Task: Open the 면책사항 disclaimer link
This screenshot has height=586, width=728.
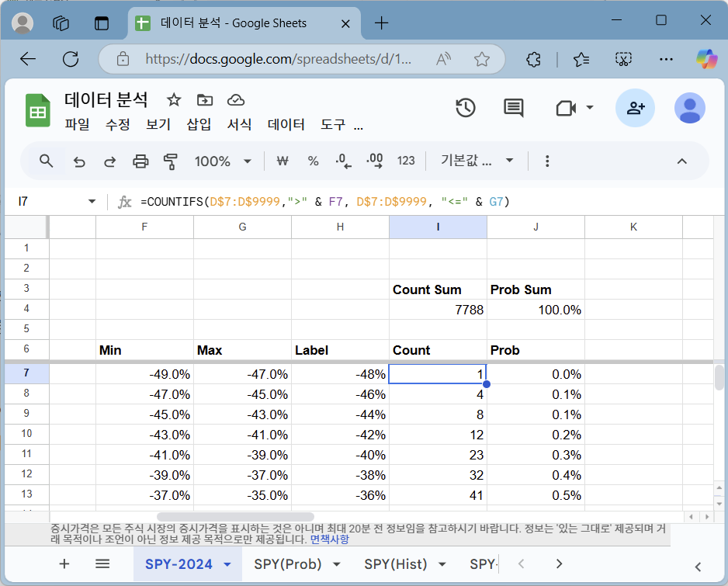Action: click(329, 539)
